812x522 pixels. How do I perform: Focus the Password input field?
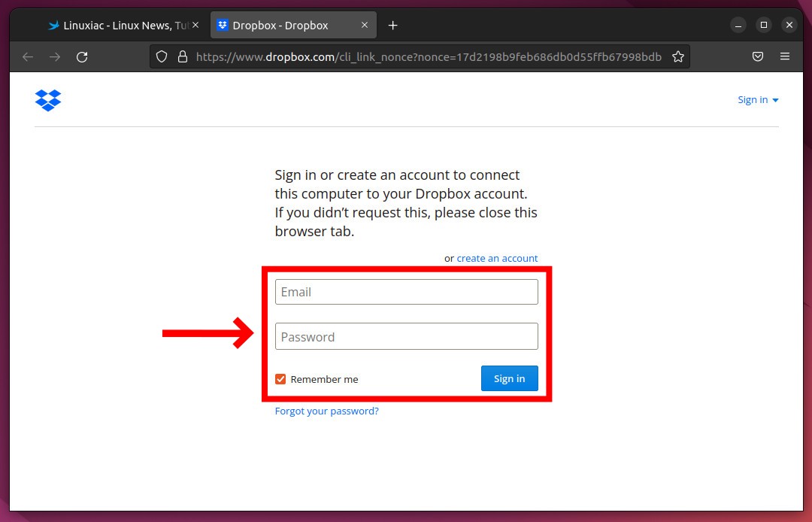[x=407, y=337]
